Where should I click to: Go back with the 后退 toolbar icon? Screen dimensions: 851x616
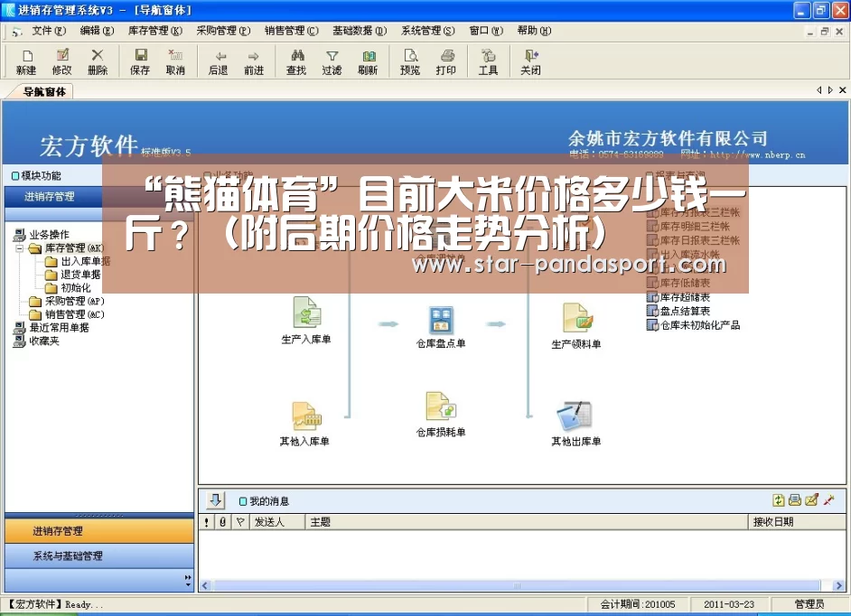pos(219,61)
